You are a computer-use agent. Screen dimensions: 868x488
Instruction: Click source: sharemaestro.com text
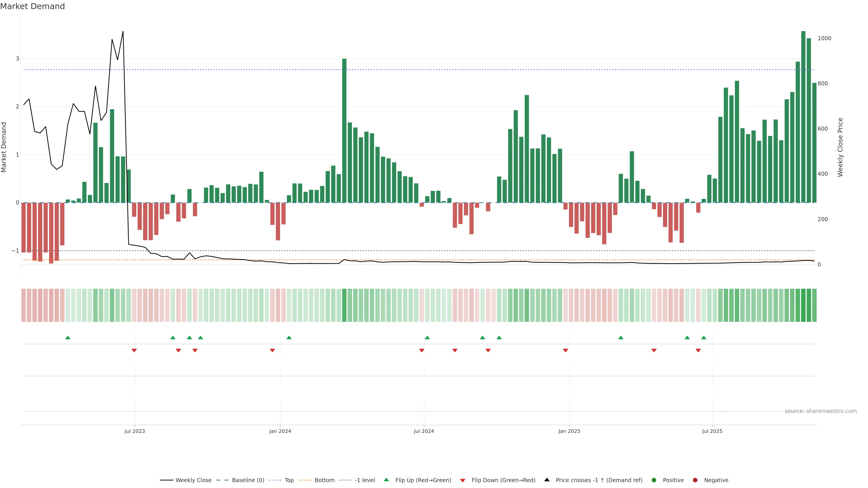pos(821,411)
